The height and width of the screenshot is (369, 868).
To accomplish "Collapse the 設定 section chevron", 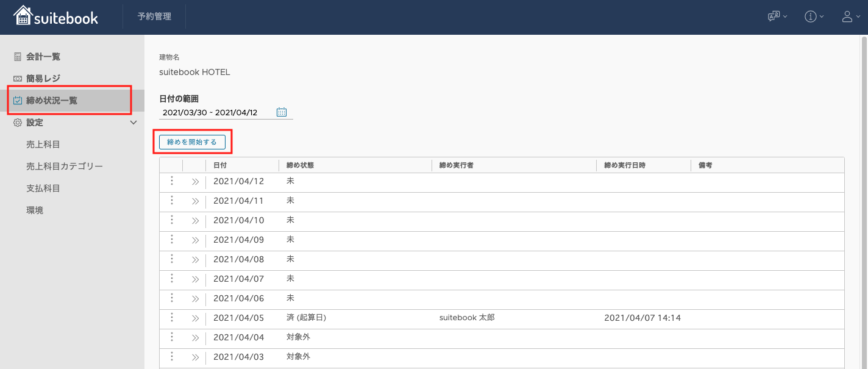I will click(134, 123).
